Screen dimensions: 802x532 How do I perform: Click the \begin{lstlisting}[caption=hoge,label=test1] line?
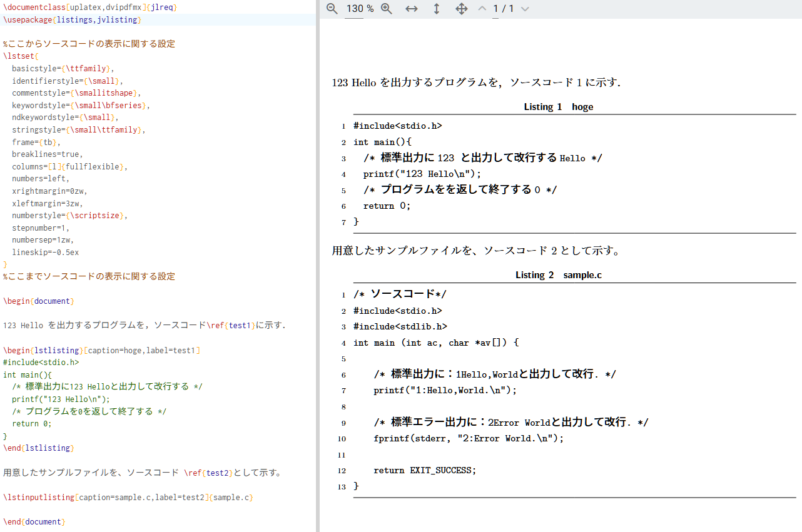[101, 350]
